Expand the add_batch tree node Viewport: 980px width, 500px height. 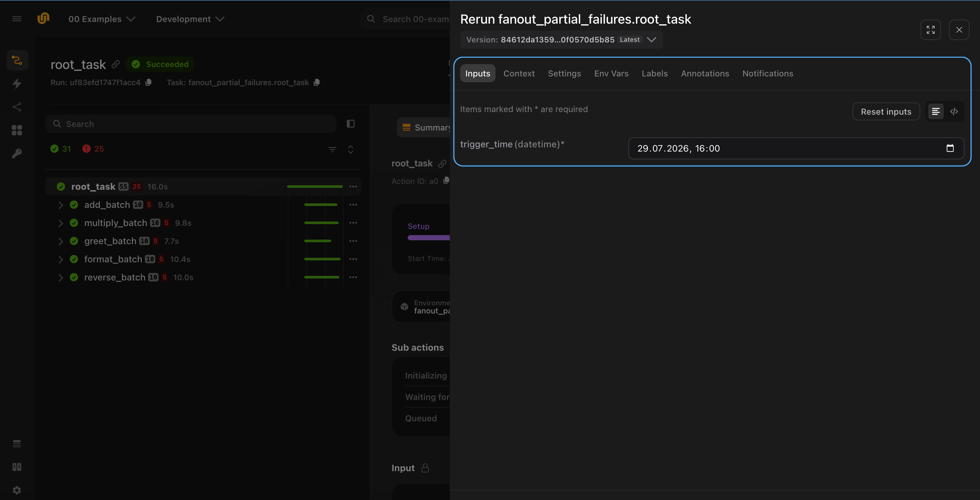coord(61,205)
